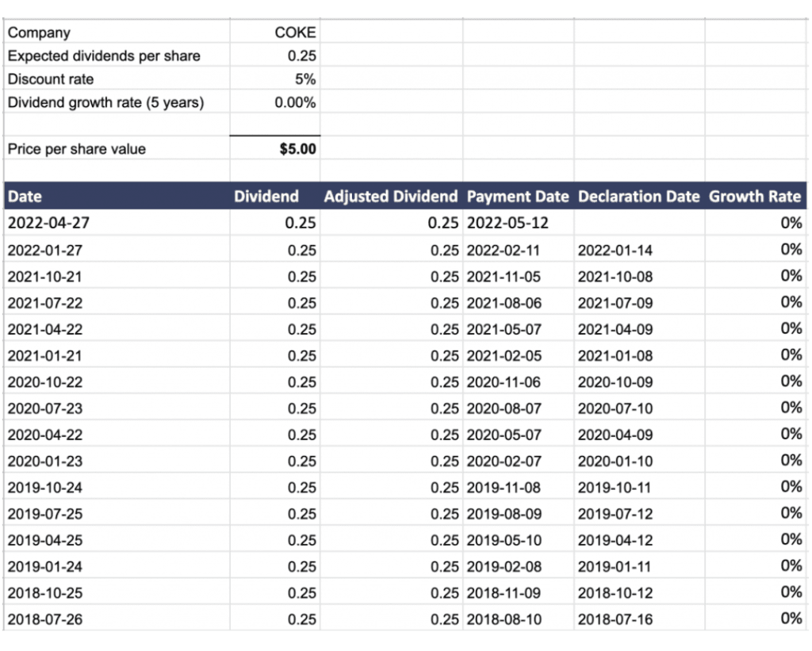Click the Declaration Date column header
This screenshot has width=812, height=651.
639,197
